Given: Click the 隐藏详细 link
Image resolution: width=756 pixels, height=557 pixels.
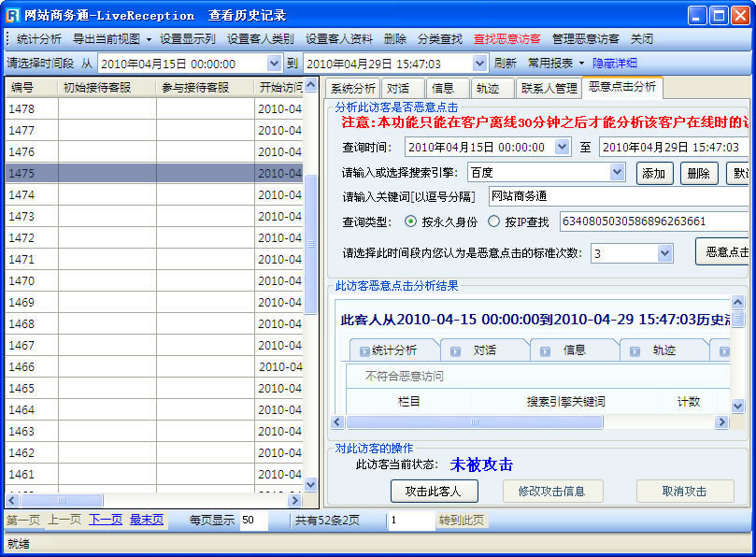Looking at the screenshot, I should pyautogui.click(x=615, y=64).
